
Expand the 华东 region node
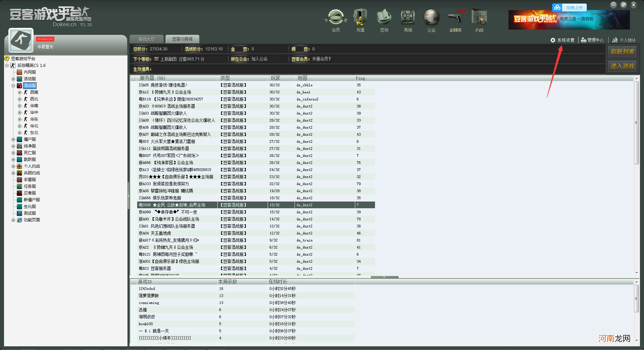(20, 119)
